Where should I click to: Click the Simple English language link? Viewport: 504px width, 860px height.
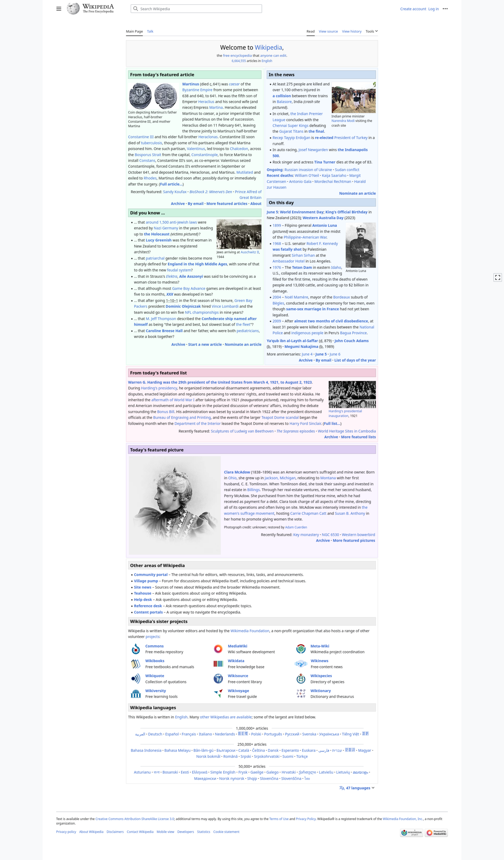(x=223, y=772)
